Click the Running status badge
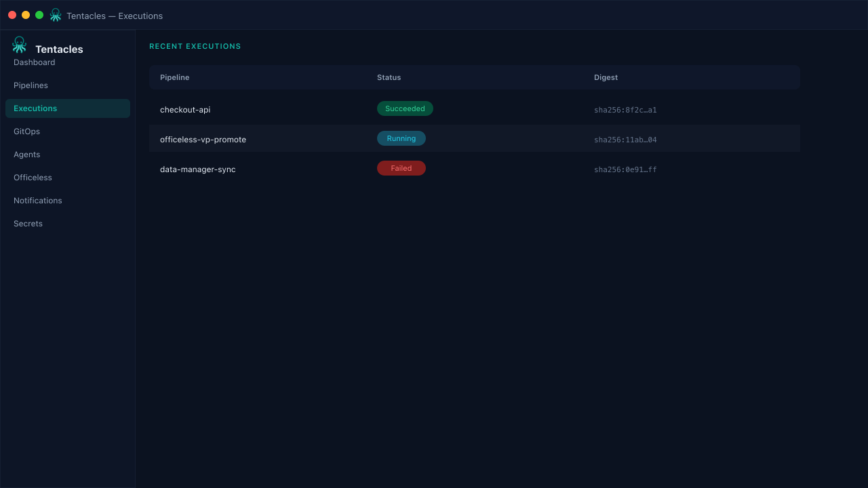Viewport: 868px width, 488px height. (401, 138)
